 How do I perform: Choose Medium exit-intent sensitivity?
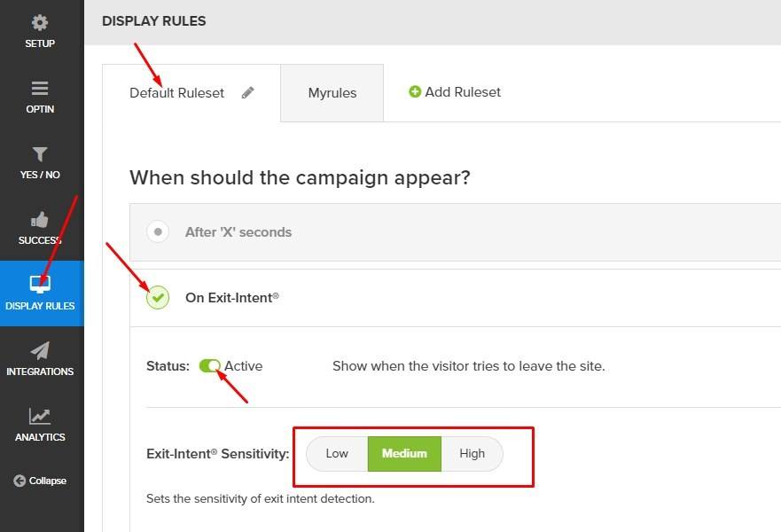(404, 453)
